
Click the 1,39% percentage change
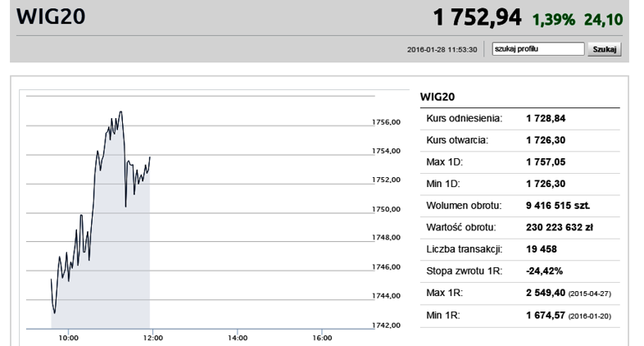point(556,18)
